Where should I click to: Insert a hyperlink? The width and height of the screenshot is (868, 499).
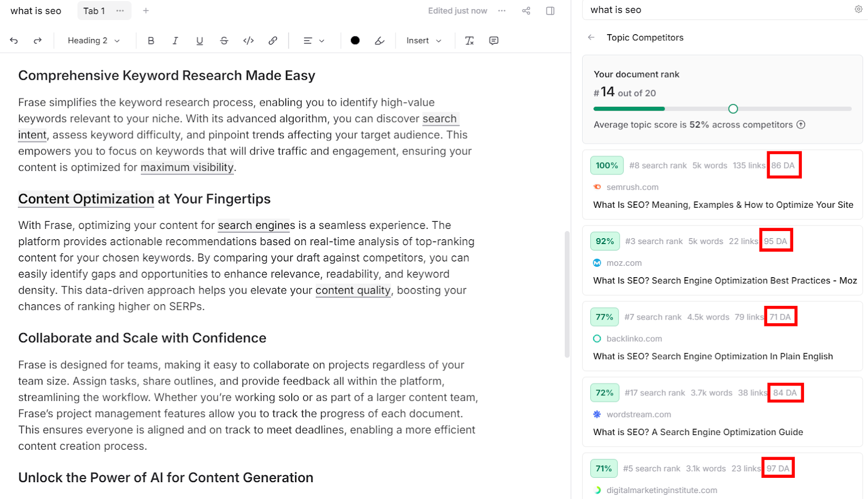coord(273,41)
